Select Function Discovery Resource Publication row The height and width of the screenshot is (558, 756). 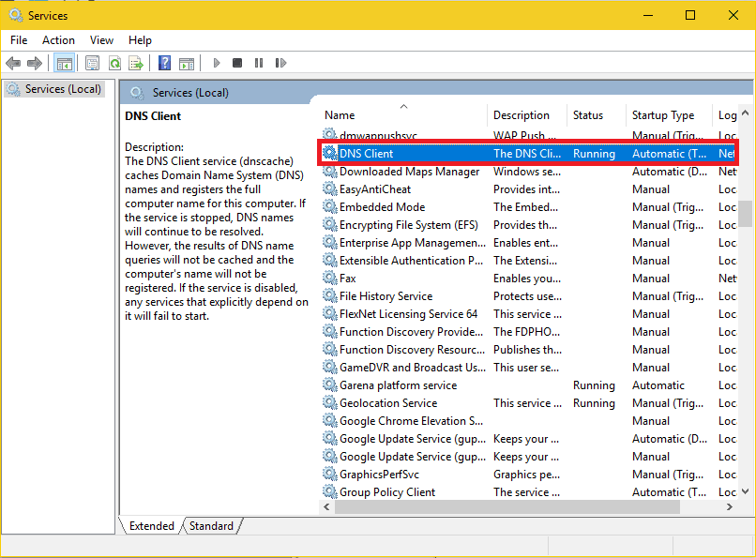click(x=529, y=350)
